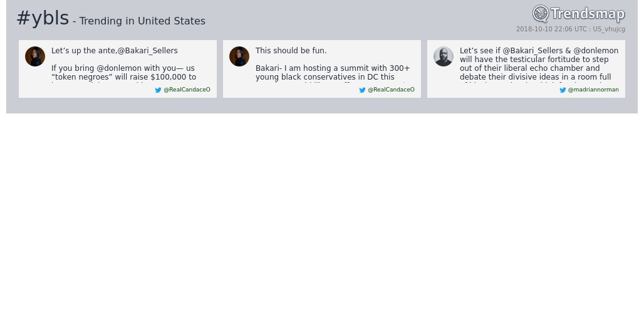Select the 'This should be fun.' tweet text
Screen dimensions: 644x336
click(x=291, y=51)
